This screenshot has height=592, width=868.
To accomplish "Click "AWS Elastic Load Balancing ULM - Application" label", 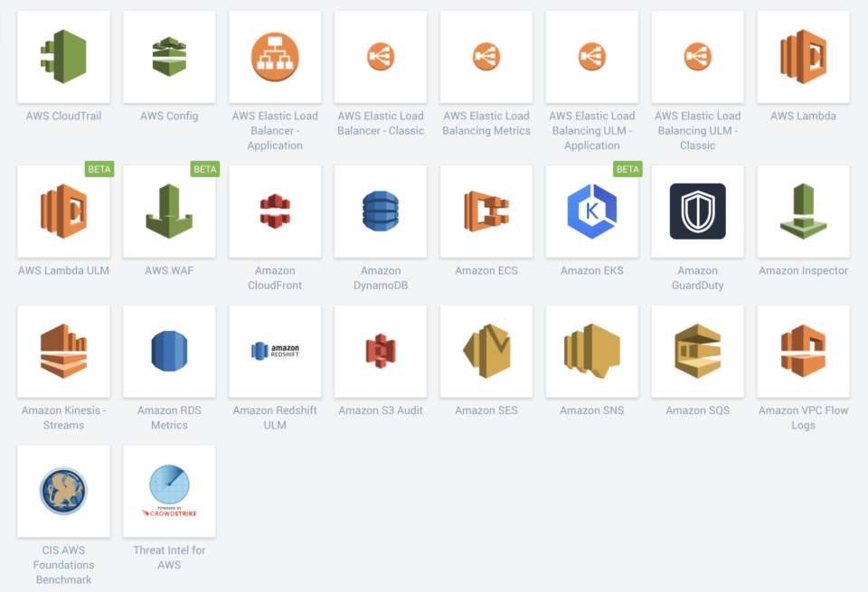I will [592, 130].
